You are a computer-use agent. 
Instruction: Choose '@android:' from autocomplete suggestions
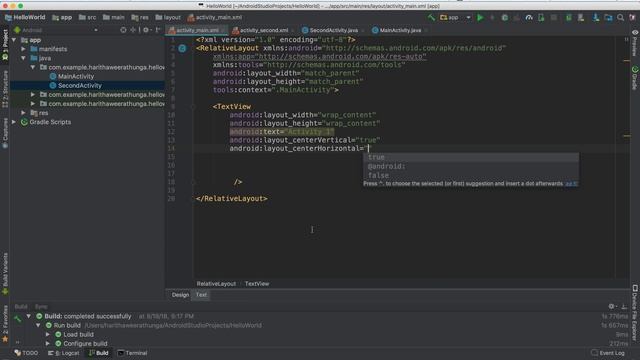point(471,167)
